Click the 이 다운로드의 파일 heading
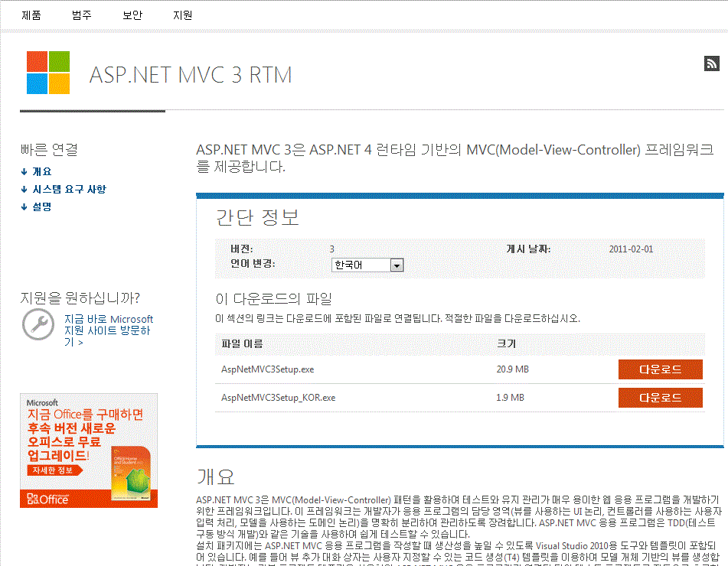Screen dimensions: 728x566 274,299
